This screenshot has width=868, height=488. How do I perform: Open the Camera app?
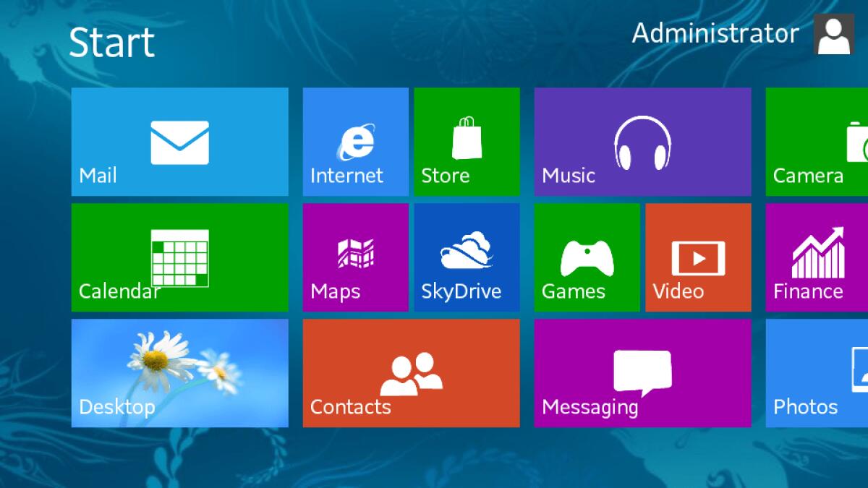tap(816, 142)
